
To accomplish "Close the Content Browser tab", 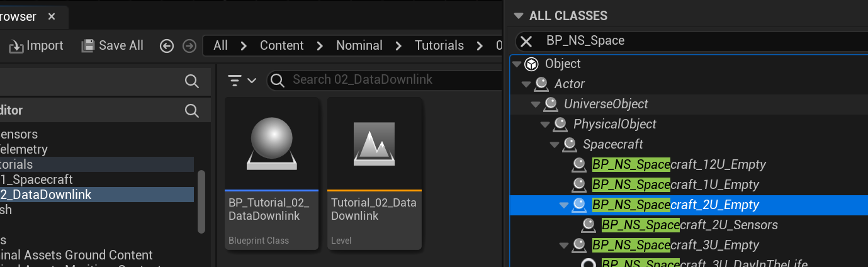I will (x=52, y=16).
